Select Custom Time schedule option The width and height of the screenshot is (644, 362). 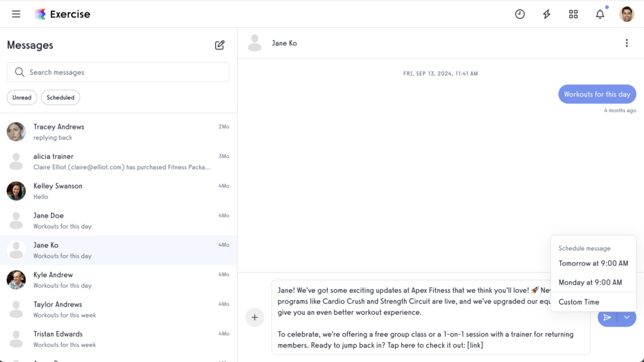tap(579, 302)
